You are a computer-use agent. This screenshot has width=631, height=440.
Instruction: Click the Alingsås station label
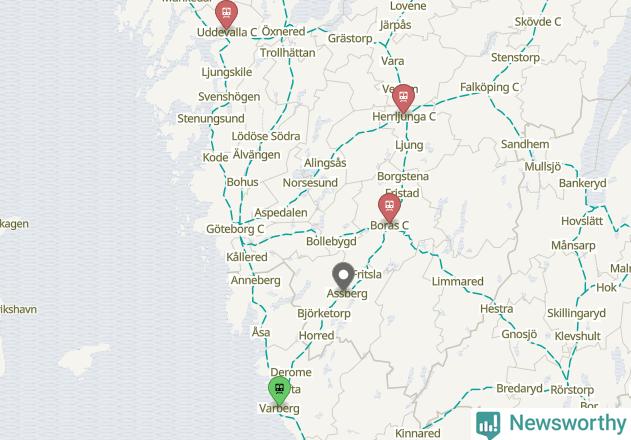[325, 163]
